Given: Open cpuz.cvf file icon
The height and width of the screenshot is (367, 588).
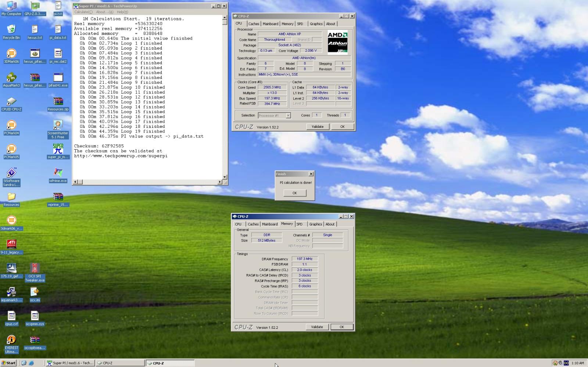Looking at the screenshot, I should click(11, 319).
